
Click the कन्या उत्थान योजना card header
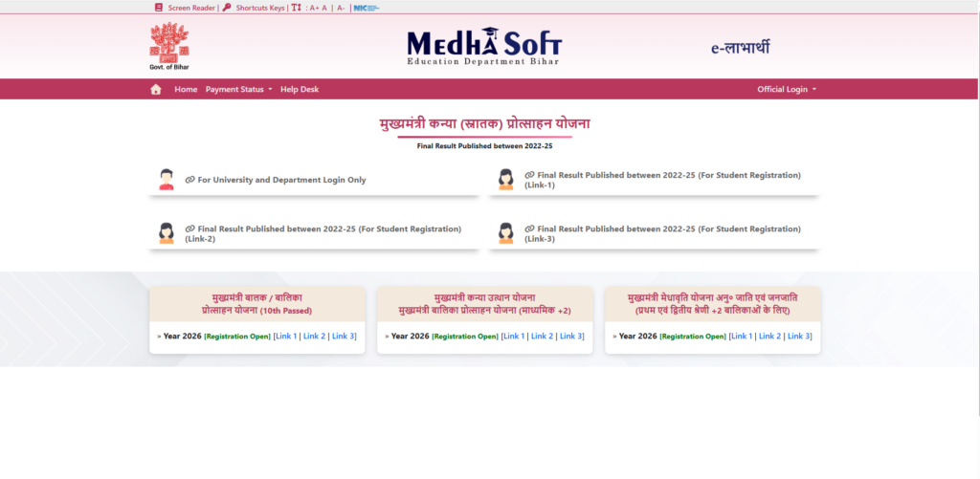pos(484,304)
